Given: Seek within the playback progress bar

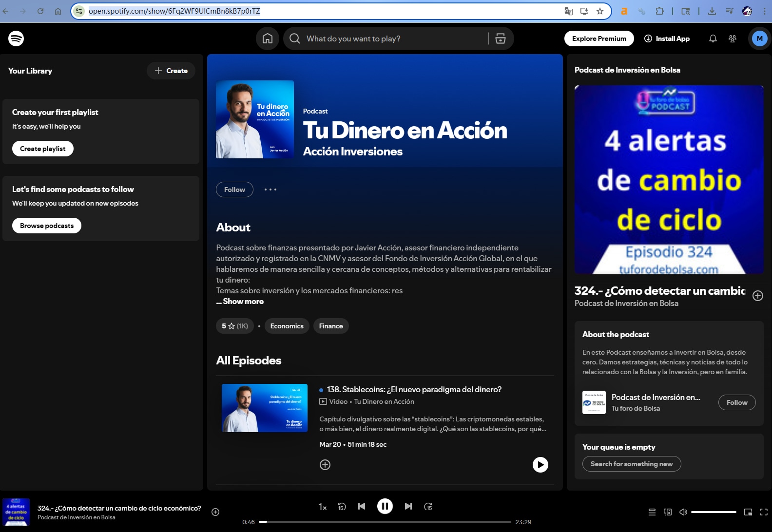Looking at the screenshot, I should click(385, 522).
